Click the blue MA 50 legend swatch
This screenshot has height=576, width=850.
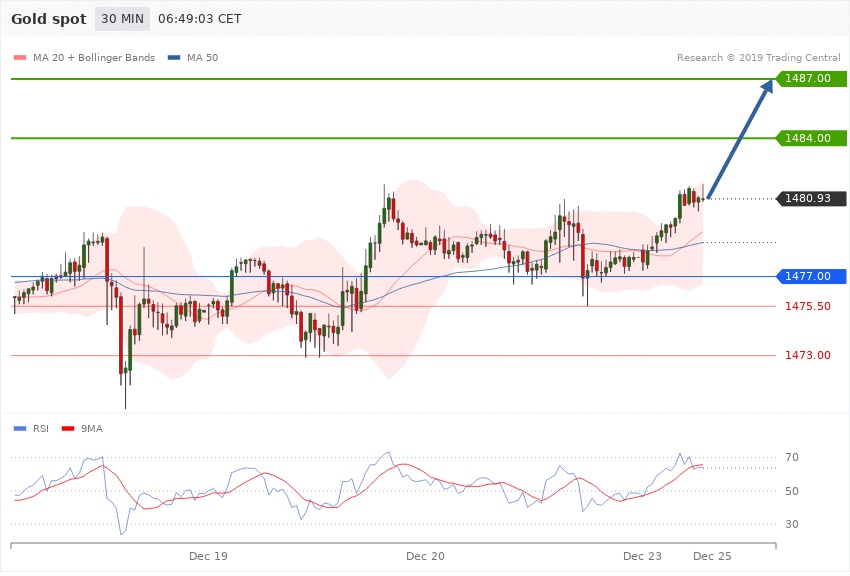(x=175, y=58)
